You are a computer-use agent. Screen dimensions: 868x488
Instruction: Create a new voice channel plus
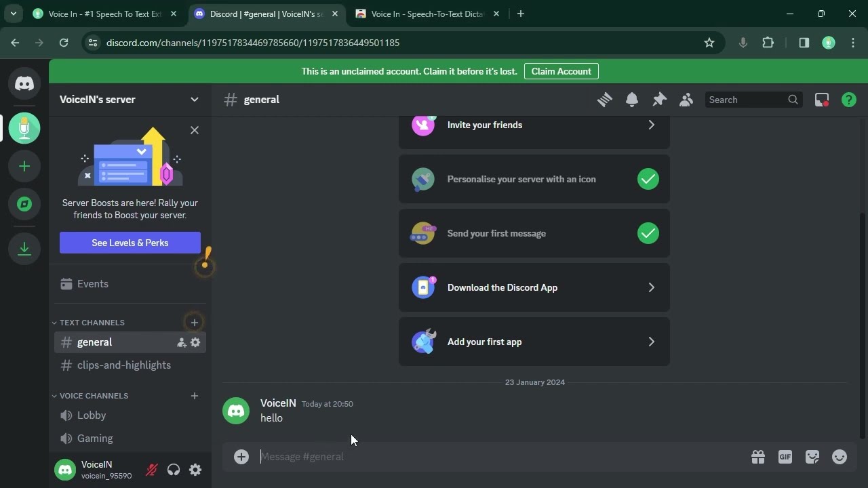195,395
